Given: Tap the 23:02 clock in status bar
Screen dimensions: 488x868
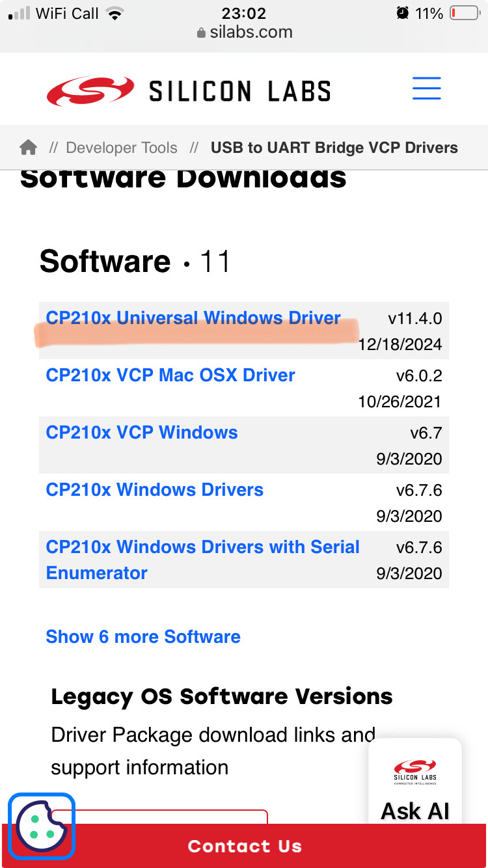Looking at the screenshot, I should [x=244, y=14].
